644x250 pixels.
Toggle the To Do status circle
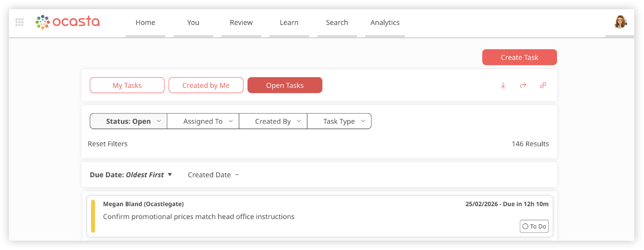(x=525, y=226)
